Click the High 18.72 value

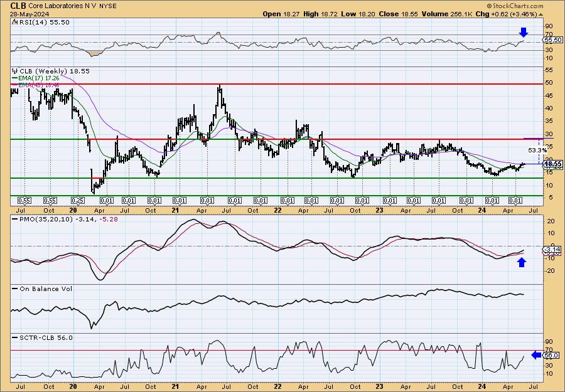click(320, 14)
